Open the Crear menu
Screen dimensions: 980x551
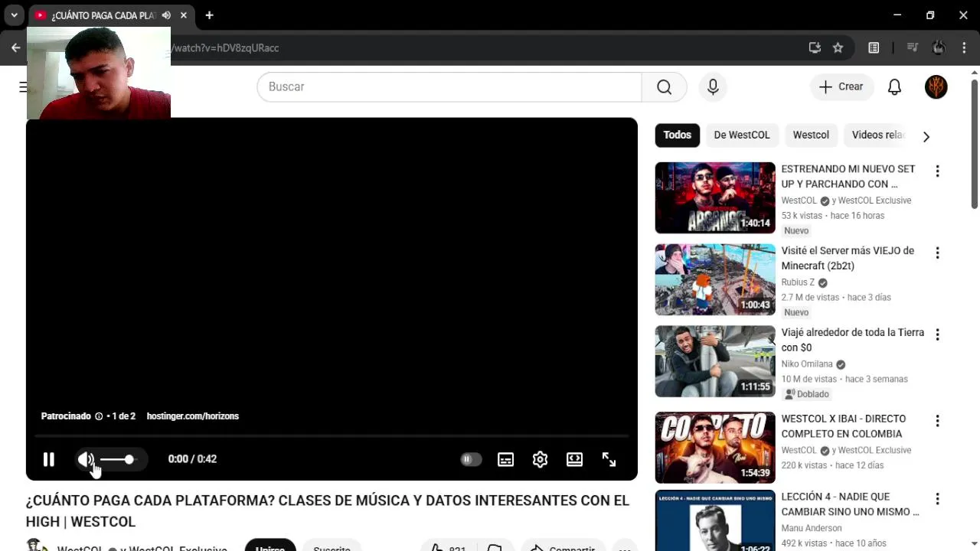tap(841, 86)
